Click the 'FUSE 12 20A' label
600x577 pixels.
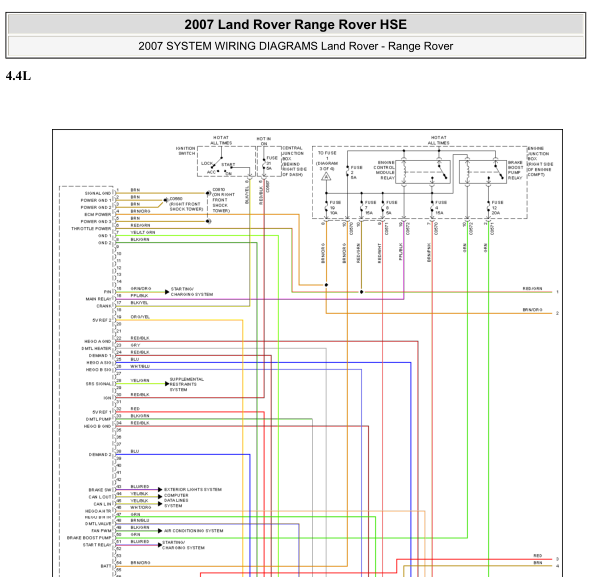[x=497, y=207]
